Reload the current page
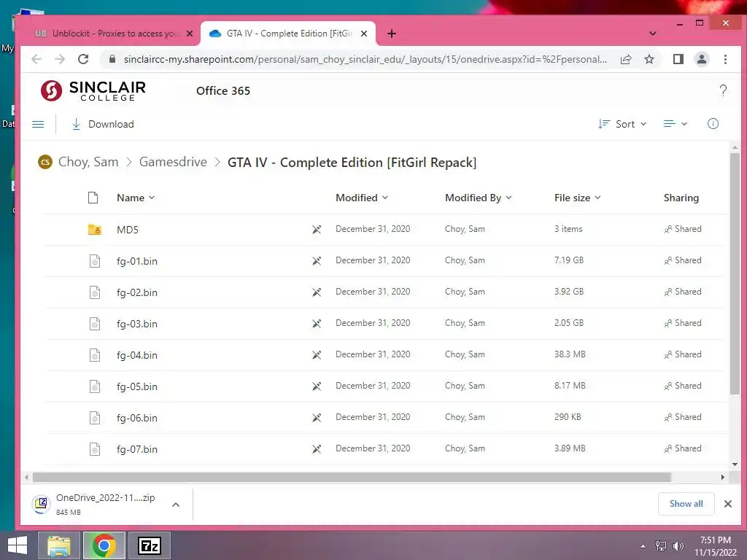The height and width of the screenshot is (560, 747). (x=83, y=59)
